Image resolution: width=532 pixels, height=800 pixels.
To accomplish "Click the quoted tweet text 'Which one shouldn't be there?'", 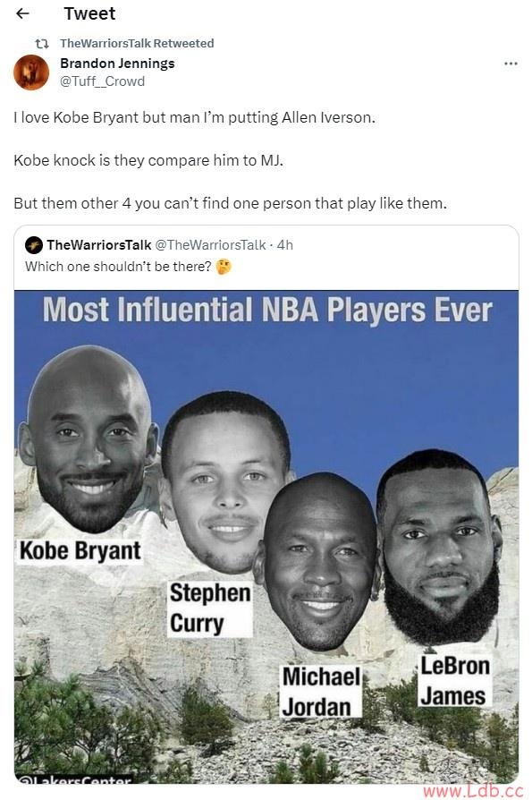I will 118,267.
